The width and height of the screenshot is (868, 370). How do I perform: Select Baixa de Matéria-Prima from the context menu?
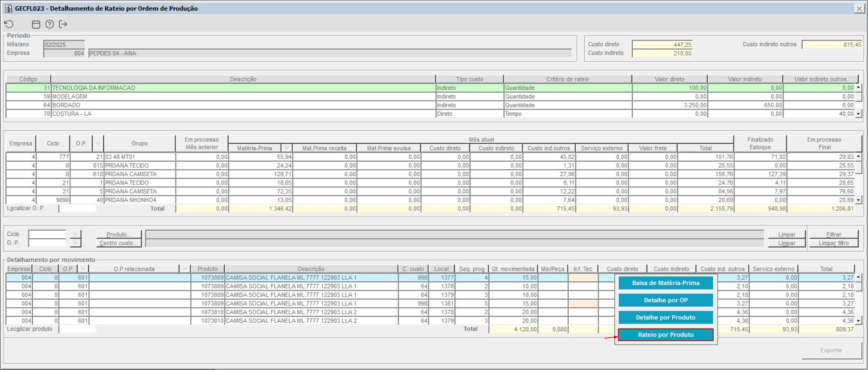[666, 283]
